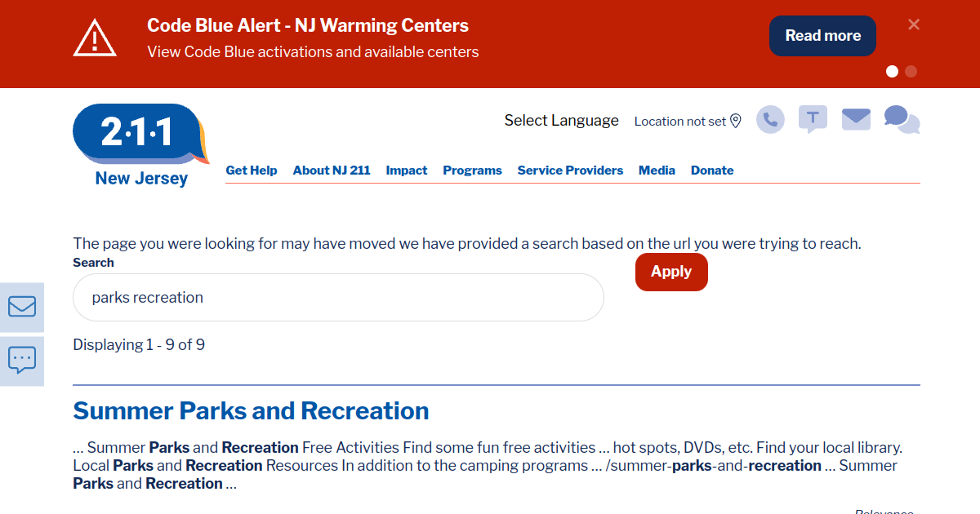This screenshot has width=980, height=514.
Task: Click the phone call icon in header
Action: point(769,120)
